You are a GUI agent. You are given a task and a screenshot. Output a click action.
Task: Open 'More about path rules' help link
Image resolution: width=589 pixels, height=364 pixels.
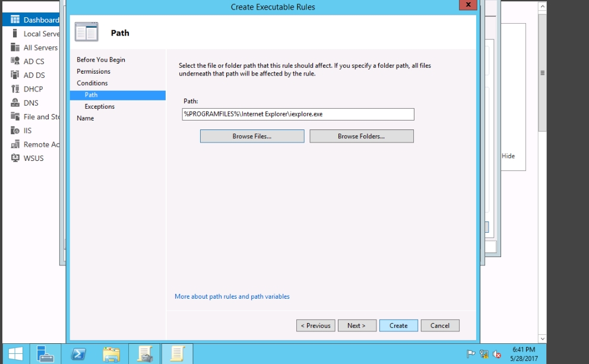[232, 296]
